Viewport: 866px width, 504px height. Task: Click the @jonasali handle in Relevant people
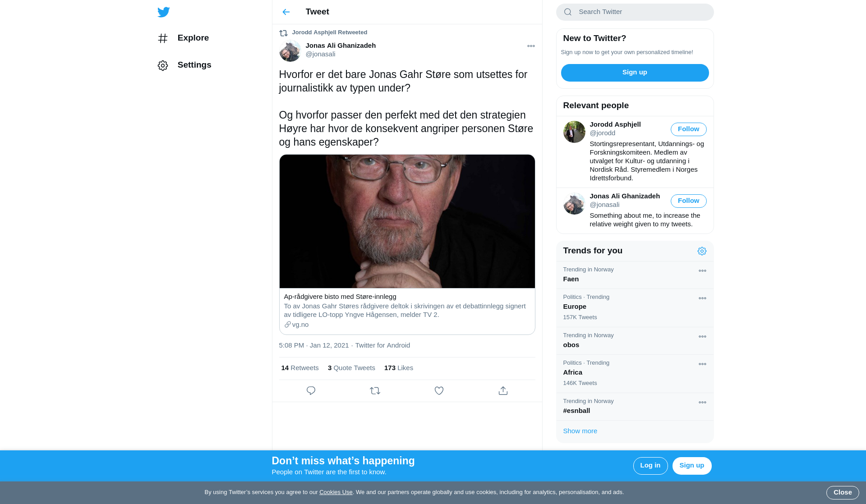(604, 205)
